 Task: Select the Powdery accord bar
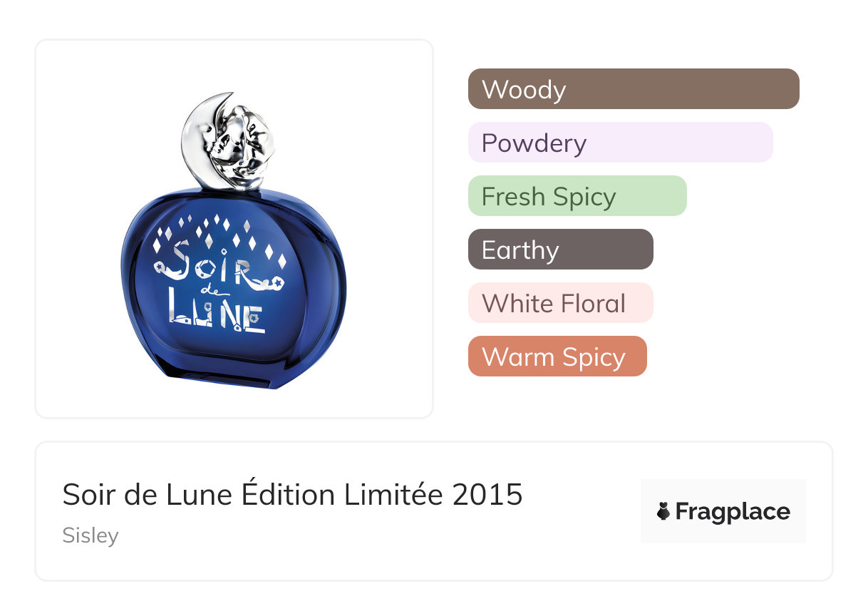point(620,143)
